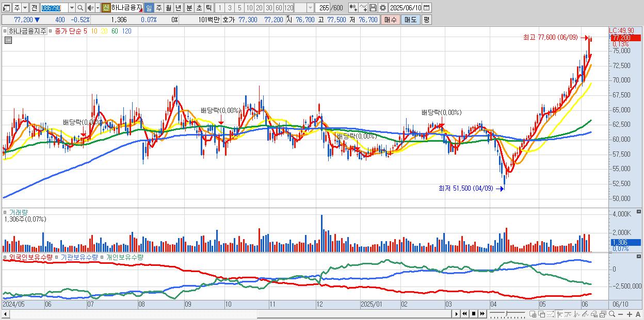Viewport: 644px width, 320px height.
Task: Click the add candle indicator icon
Action: coord(353,8)
